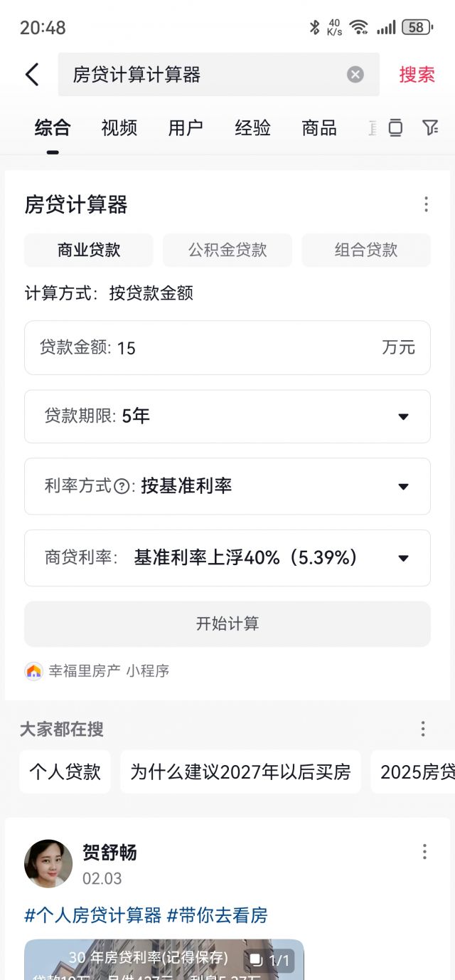The image size is (455, 980).
Task: Select the 公积金贷款 loan type
Action: pos(227,250)
